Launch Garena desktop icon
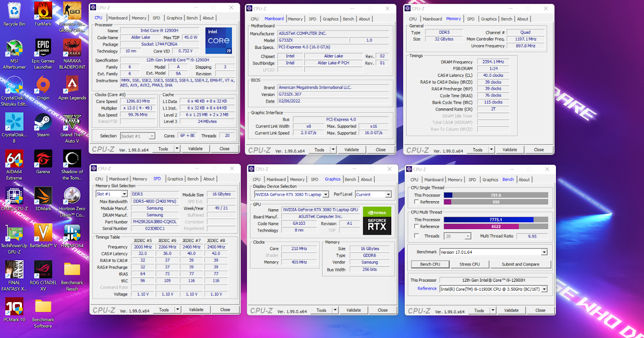 click(x=43, y=162)
